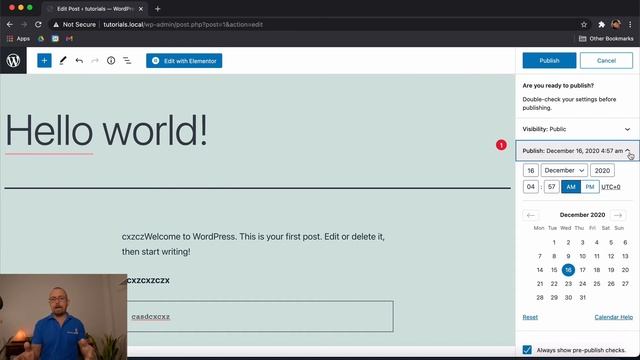
Task: Select December 14 in the calendar
Action: (540, 270)
